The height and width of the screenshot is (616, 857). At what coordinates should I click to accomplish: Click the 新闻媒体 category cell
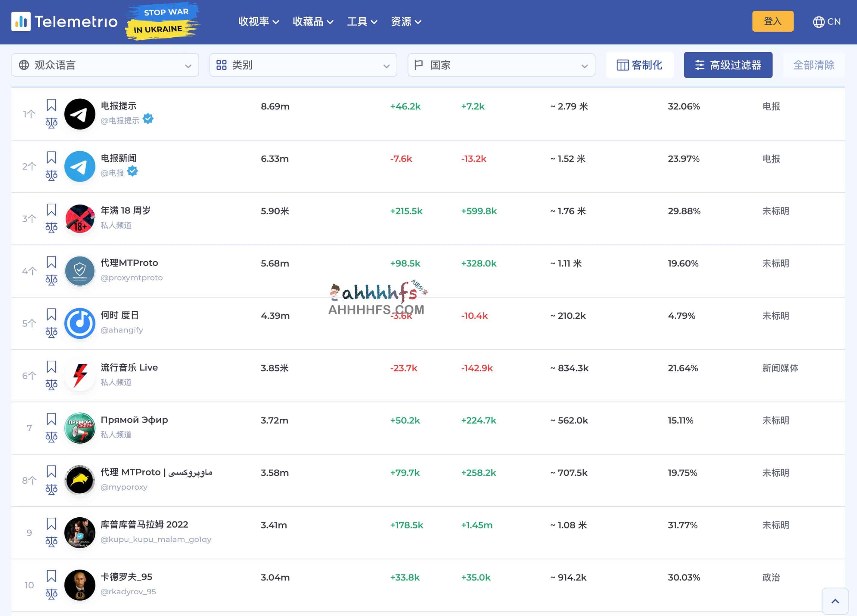pyautogui.click(x=780, y=368)
